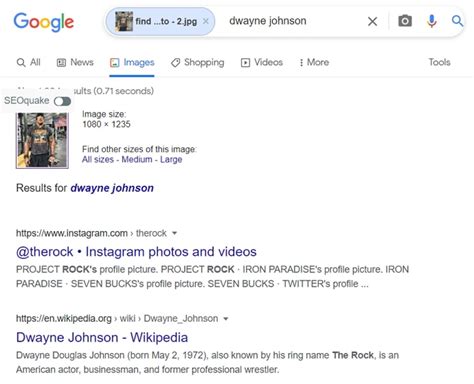This screenshot has height=384, width=474.
Task: Start voice search with the microphone
Action: pyautogui.click(x=431, y=21)
